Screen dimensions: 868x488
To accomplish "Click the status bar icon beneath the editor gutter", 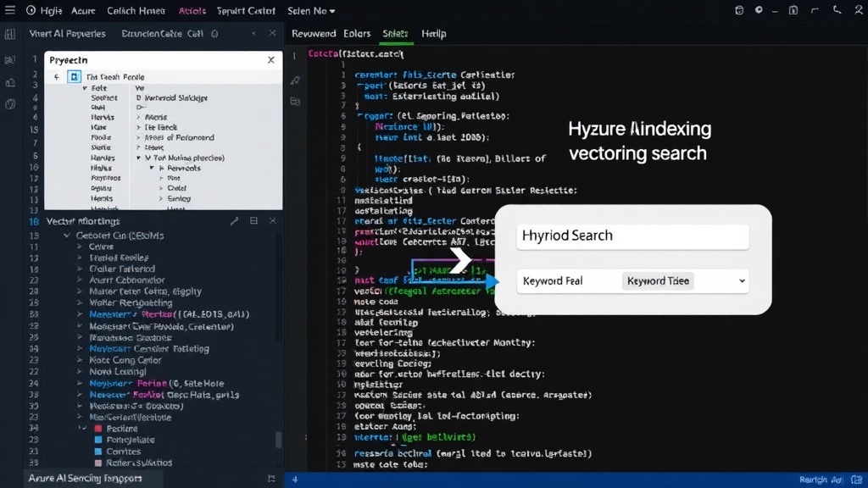I will tap(295, 480).
